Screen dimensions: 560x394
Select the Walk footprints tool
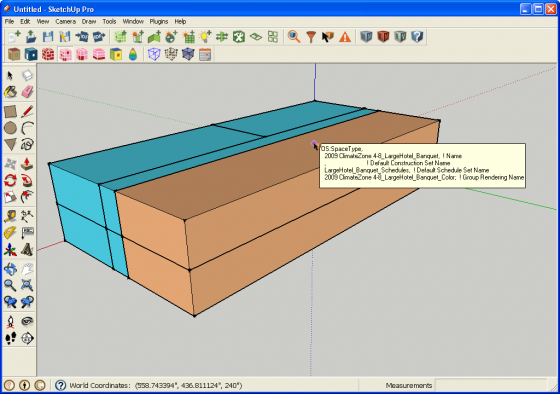10,338
